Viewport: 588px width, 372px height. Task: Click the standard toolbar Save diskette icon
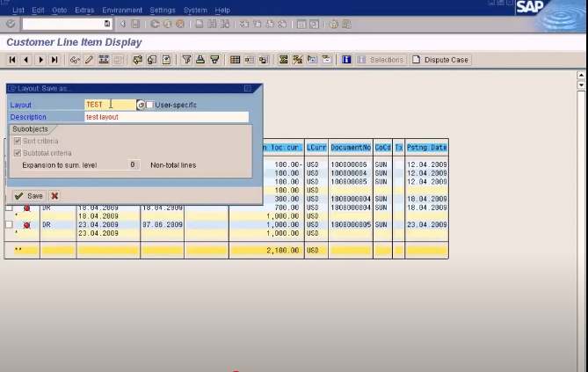pyautogui.click(x=135, y=24)
